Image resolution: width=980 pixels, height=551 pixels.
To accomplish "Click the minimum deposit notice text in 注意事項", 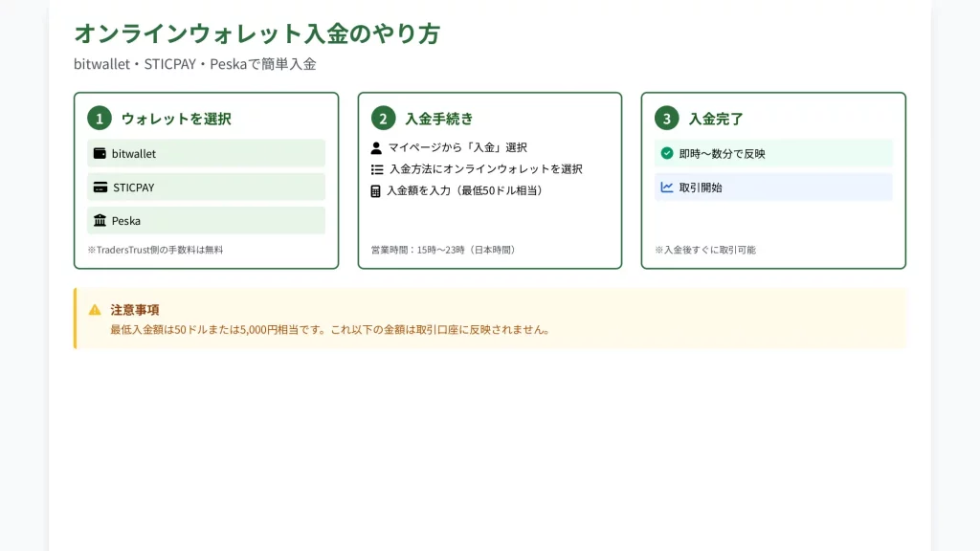I will click(330, 330).
